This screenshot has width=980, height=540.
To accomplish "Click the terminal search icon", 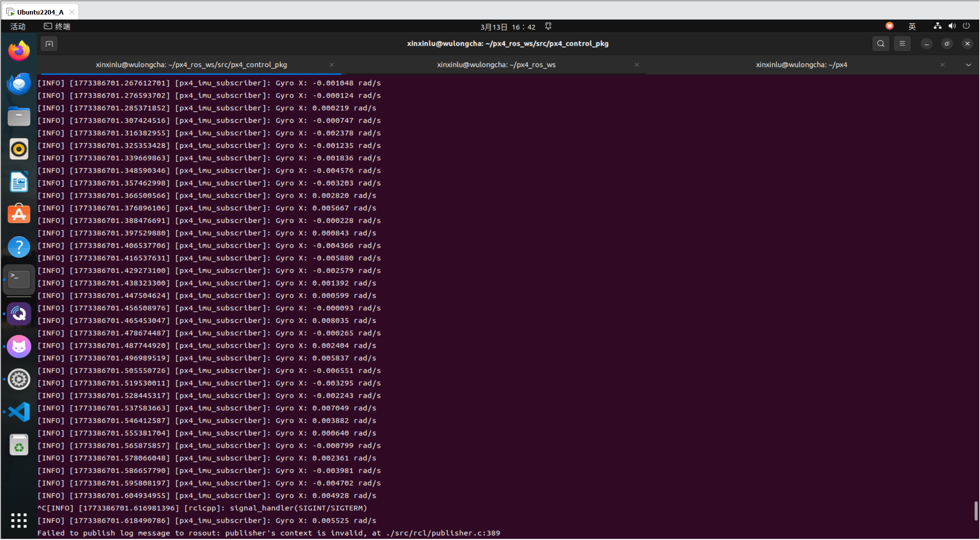I will click(x=880, y=44).
